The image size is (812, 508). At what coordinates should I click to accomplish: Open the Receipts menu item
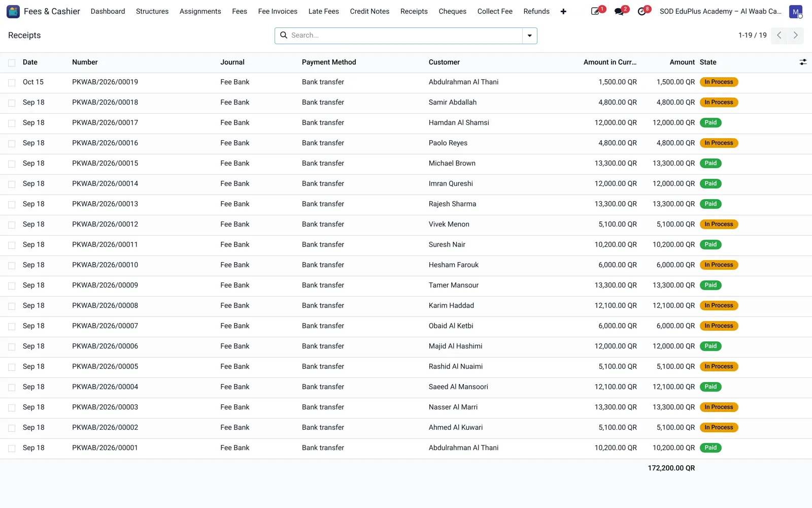click(414, 11)
